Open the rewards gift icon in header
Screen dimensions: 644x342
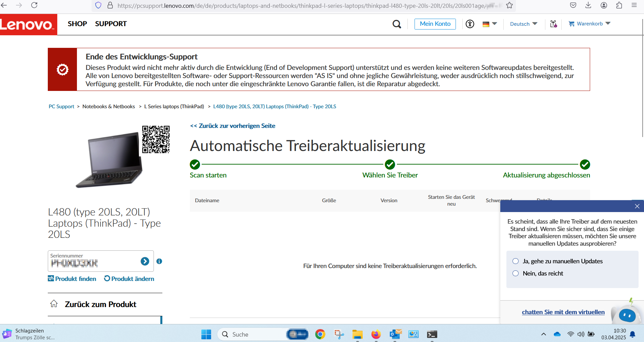pyautogui.click(x=554, y=24)
